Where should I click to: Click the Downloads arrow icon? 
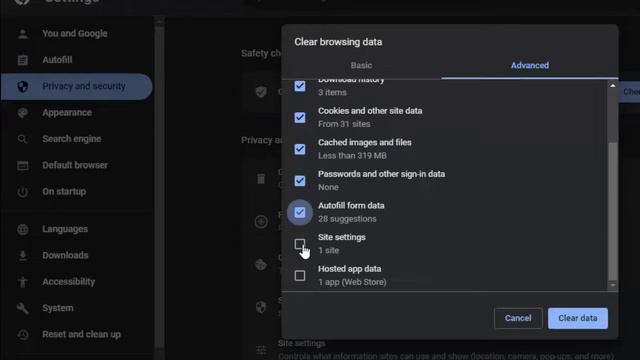pos(23,256)
